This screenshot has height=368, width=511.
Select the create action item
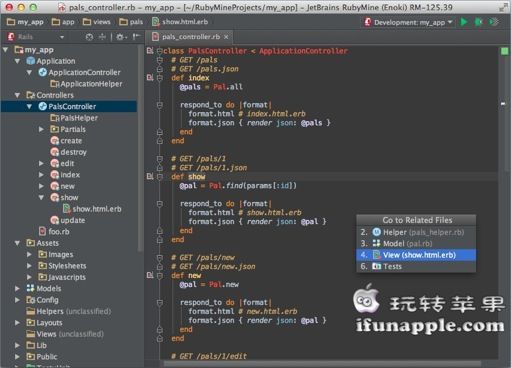66,141
